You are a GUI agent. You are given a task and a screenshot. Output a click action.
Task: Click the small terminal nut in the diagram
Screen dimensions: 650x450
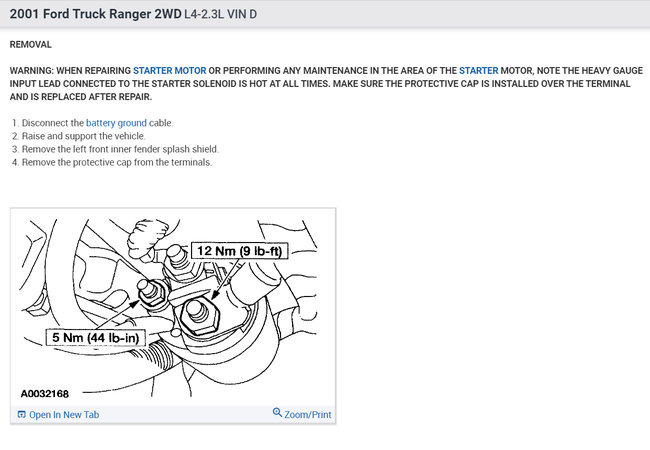coord(152,293)
